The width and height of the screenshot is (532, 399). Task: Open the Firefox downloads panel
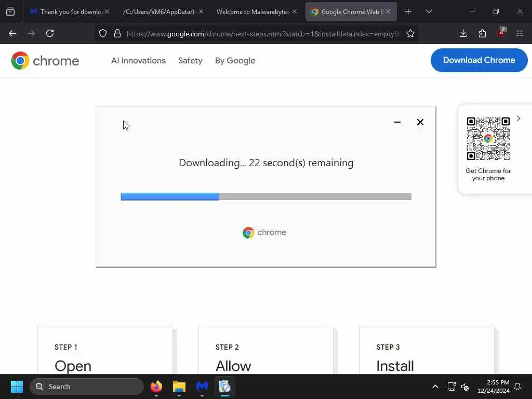tap(463, 33)
